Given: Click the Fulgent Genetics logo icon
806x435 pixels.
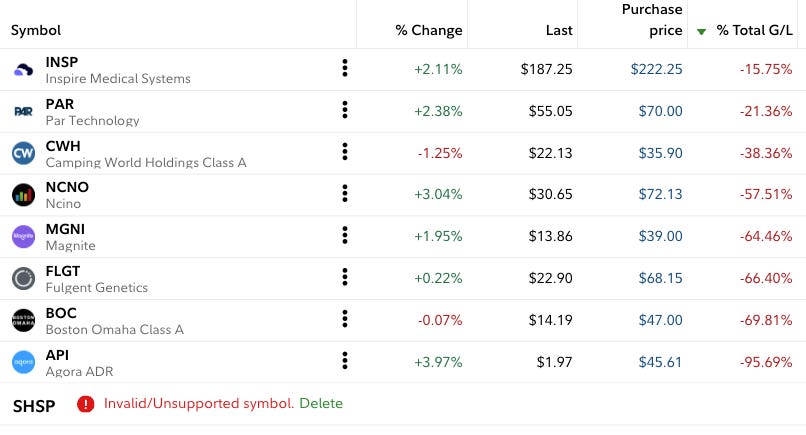Looking at the screenshot, I should click(23, 278).
